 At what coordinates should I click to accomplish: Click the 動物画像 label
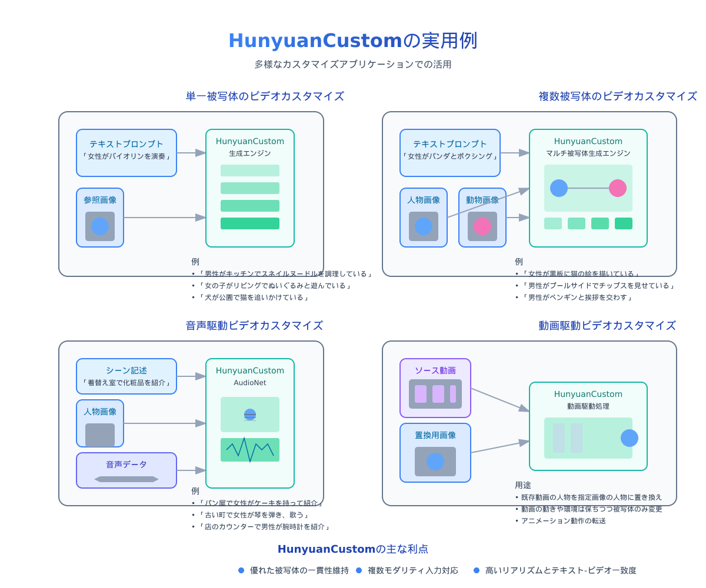482,200
